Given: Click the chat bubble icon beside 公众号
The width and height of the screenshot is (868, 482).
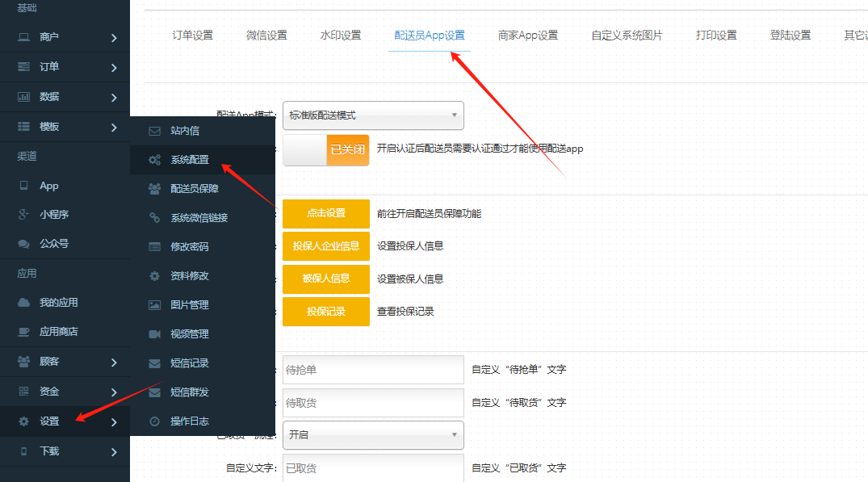Looking at the screenshot, I should click(24, 244).
